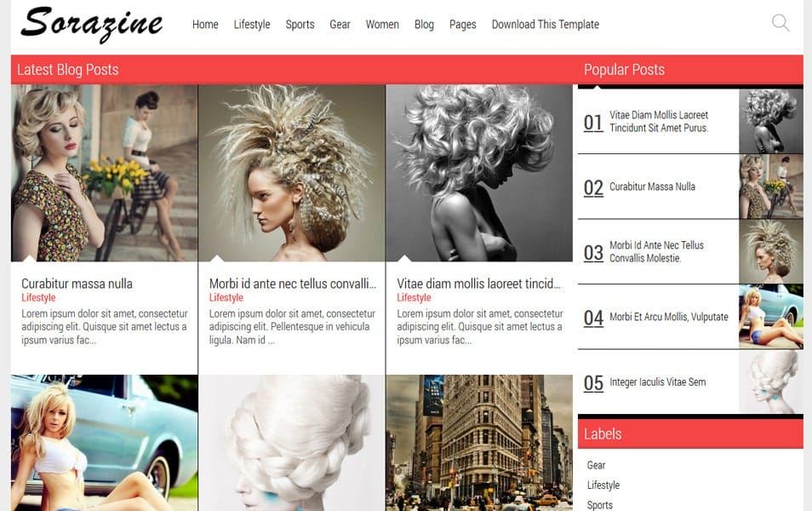The width and height of the screenshot is (812, 511).
Task: Click the Latest Blog Posts header
Action: (x=67, y=69)
